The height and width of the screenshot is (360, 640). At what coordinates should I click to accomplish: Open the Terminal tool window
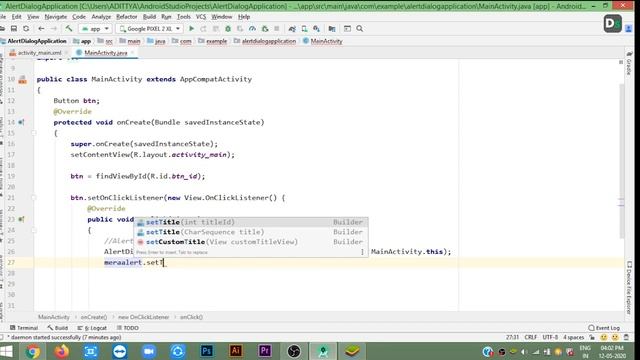pyautogui.click(x=24, y=328)
